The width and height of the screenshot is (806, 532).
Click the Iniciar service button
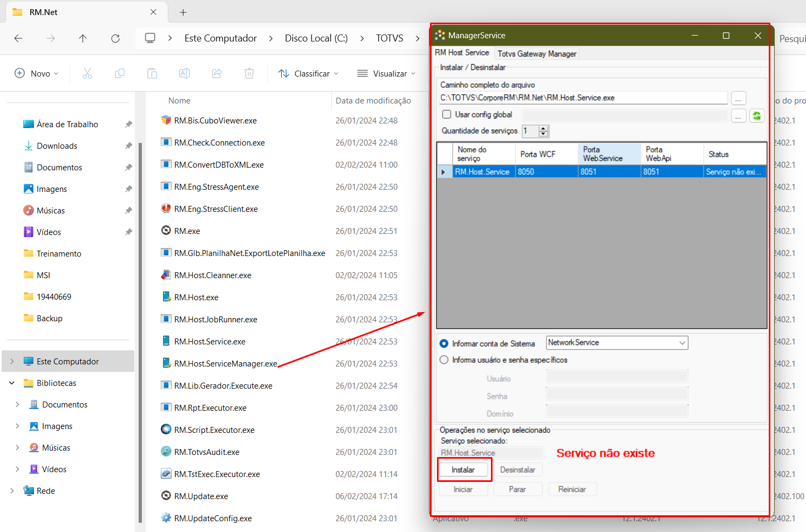pyautogui.click(x=463, y=489)
